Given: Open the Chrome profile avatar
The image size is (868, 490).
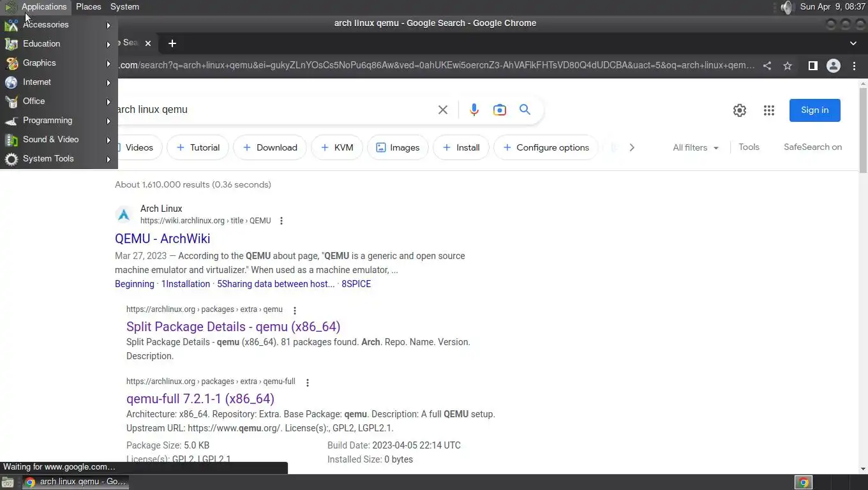Looking at the screenshot, I should click(833, 66).
